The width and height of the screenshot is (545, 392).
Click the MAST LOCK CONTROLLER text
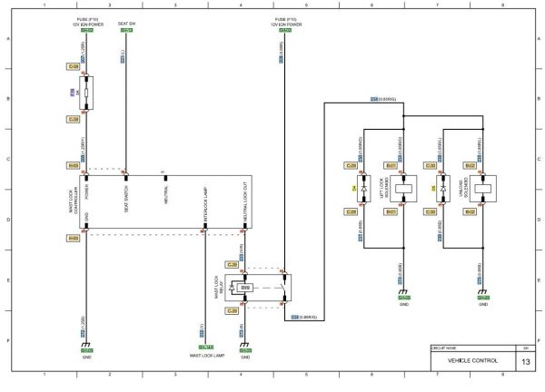73,200
